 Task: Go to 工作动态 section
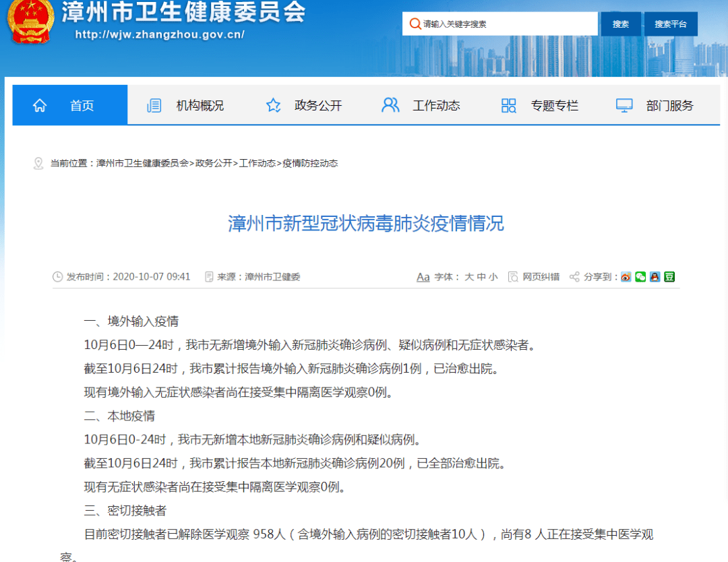pos(422,105)
